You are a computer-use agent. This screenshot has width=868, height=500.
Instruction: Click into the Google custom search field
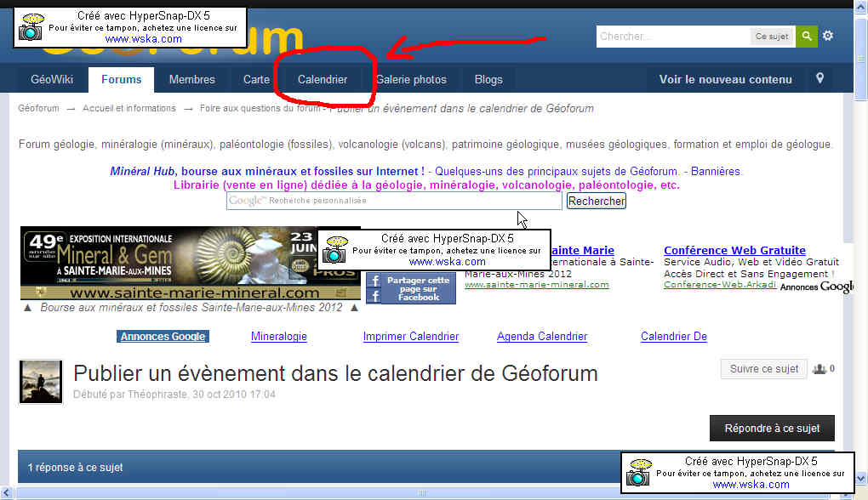pos(394,202)
